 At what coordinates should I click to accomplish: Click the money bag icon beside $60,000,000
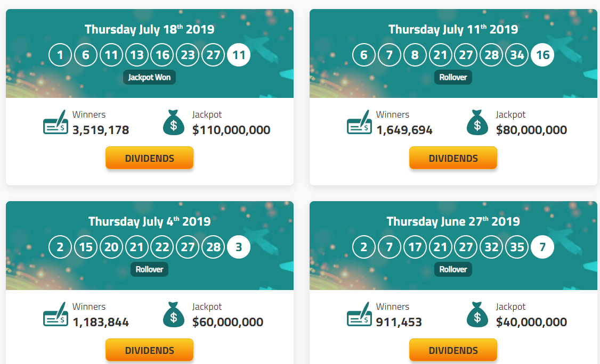point(174,315)
